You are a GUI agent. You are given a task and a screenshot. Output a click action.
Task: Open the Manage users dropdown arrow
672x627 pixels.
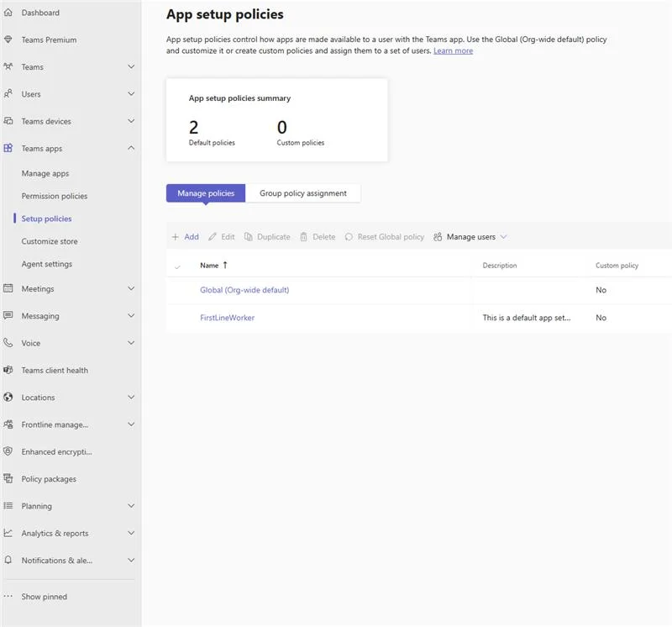pyautogui.click(x=503, y=237)
